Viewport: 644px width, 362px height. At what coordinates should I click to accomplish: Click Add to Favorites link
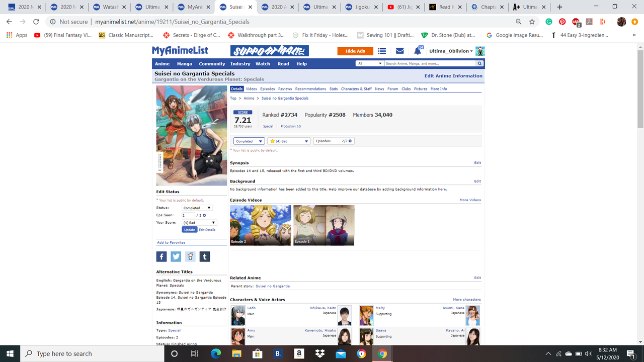171,242
